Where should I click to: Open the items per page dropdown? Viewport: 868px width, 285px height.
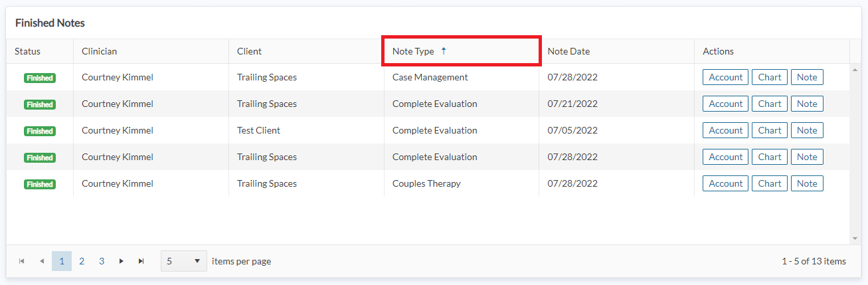pos(183,261)
